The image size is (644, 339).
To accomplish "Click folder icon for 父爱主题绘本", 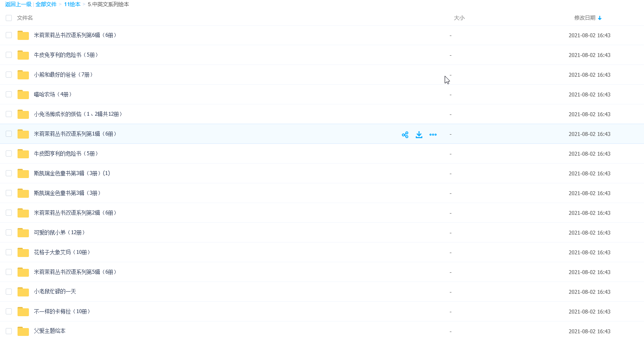I will click(x=23, y=331).
